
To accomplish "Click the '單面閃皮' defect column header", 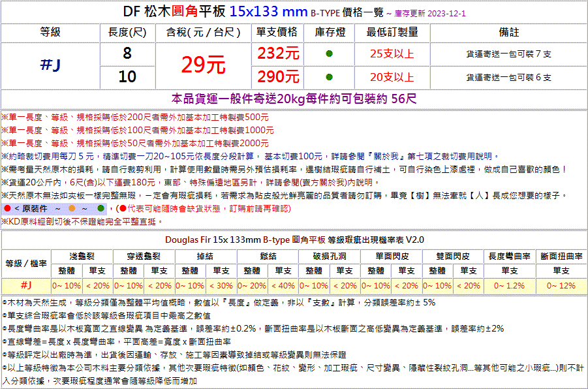I will (x=392, y=257).
